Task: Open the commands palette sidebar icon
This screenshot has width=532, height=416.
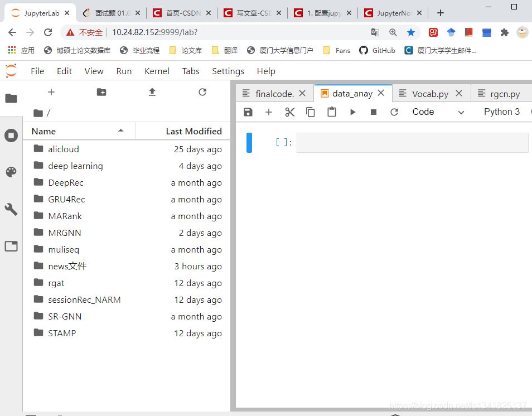Action: tap(11, 172)
